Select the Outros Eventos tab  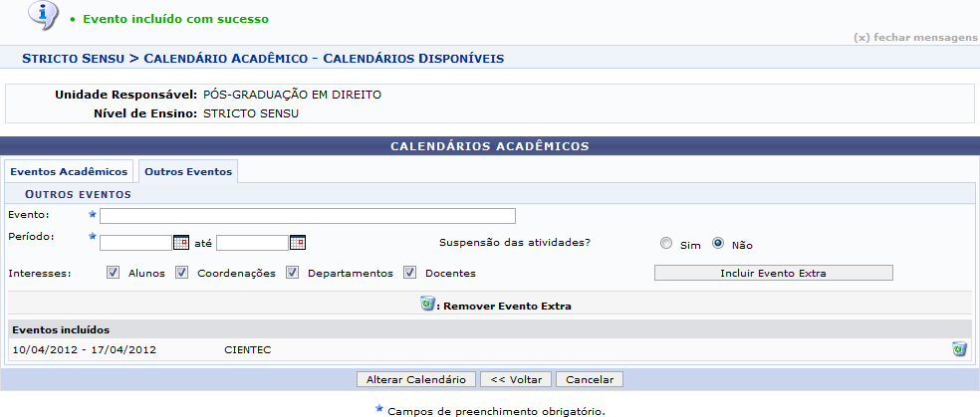coord(188,171)
